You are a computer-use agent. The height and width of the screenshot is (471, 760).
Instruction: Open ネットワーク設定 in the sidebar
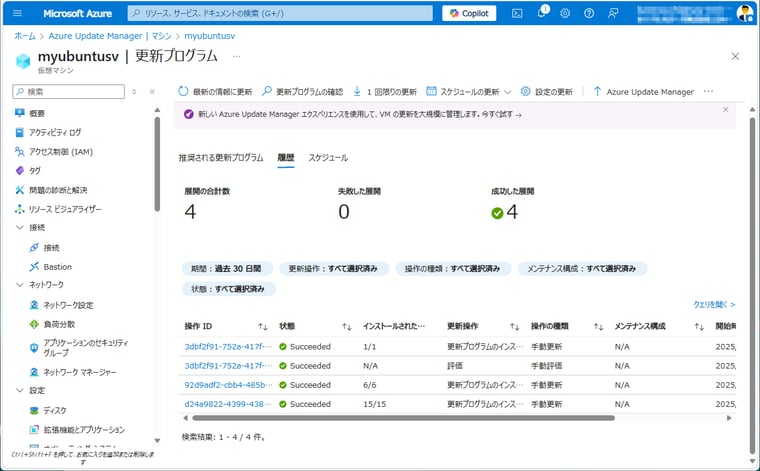pyautogui.click(x=61, y=305)
